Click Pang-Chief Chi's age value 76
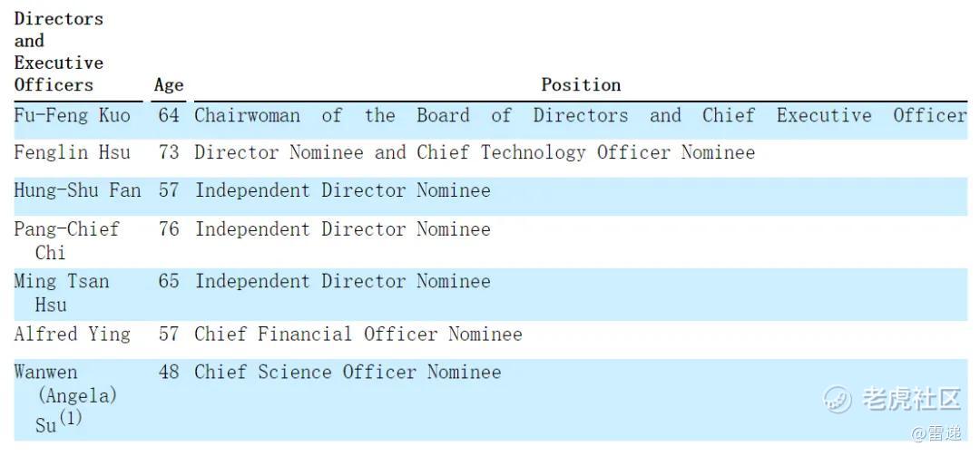980x456 pixels. 169,229
